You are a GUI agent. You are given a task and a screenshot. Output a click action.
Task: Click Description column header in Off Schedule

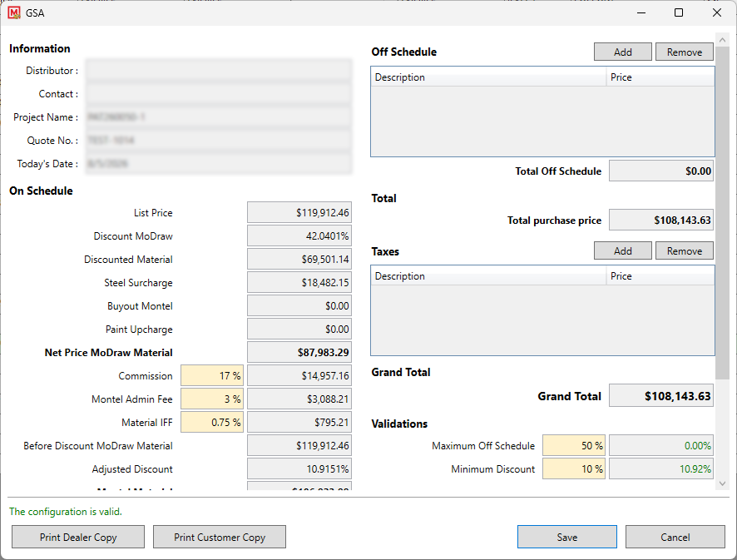(x=489, y=77)
